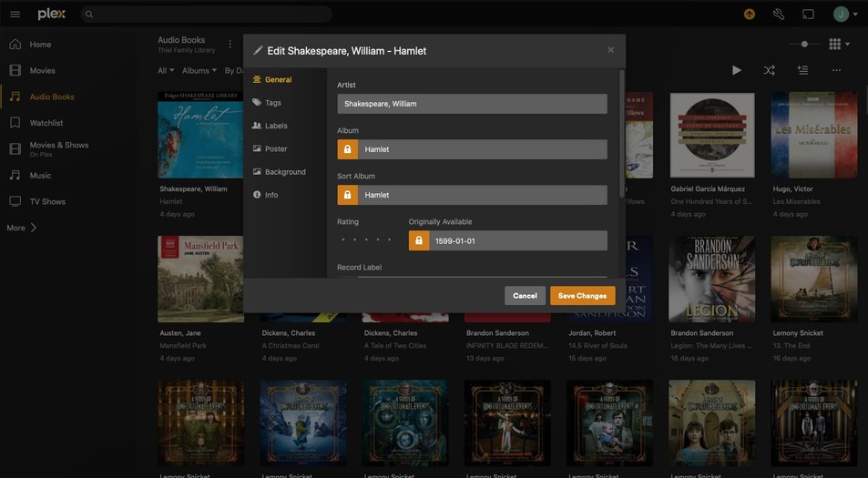Go to Home in the sidebar
The width and height of the screenshot is (868, 478).
tap(40, 45)
